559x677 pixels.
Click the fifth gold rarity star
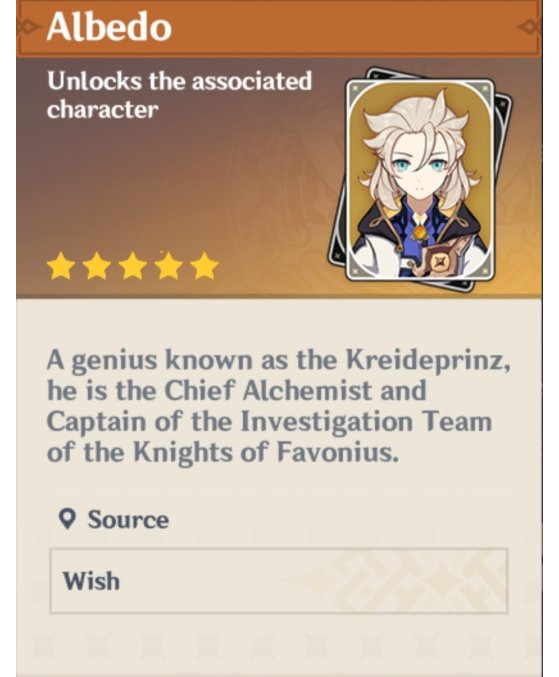tap(205, 266)
